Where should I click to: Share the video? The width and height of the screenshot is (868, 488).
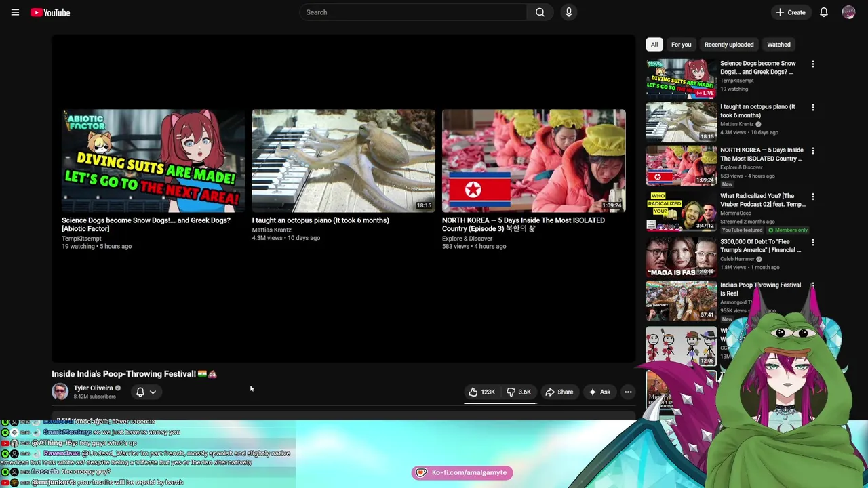pos(559,392)
